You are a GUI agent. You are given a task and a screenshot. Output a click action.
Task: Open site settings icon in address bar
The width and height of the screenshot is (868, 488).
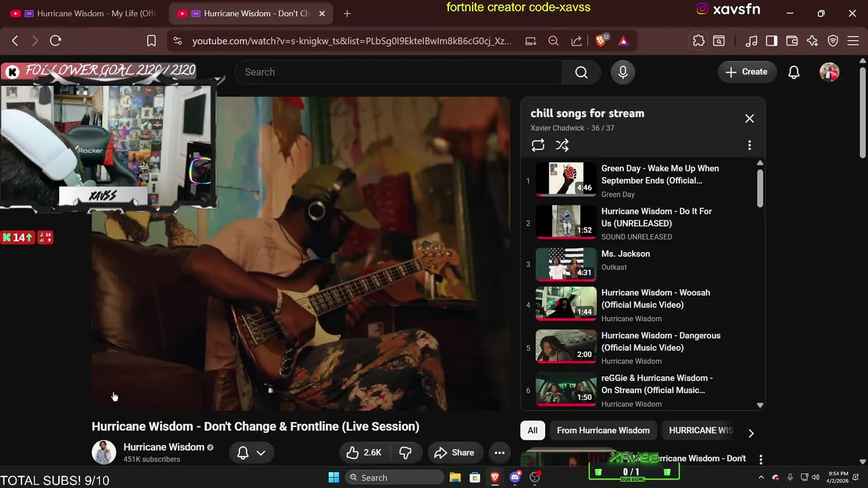pyautogui.click(x=178, y=41)
